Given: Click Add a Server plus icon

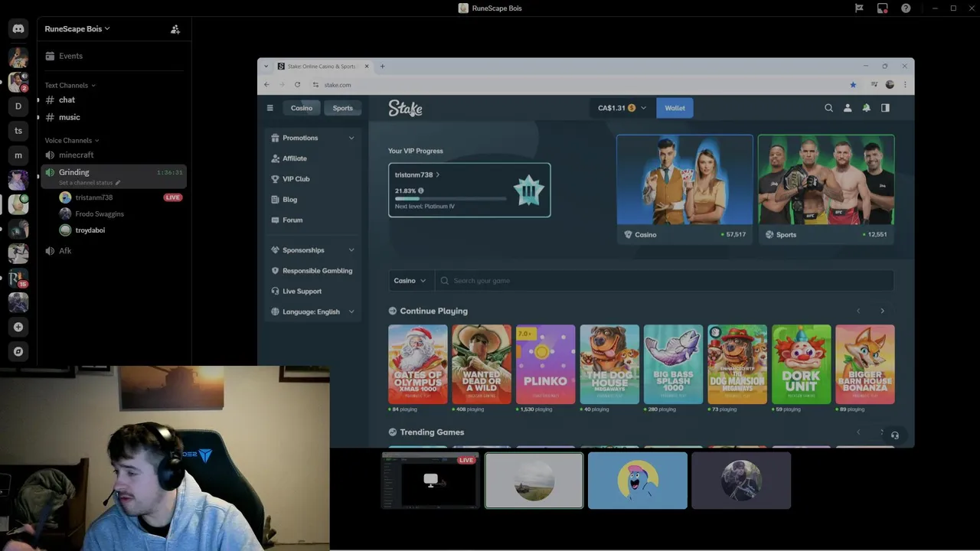Looking at the screenshot, I should [x=18, y=327].
